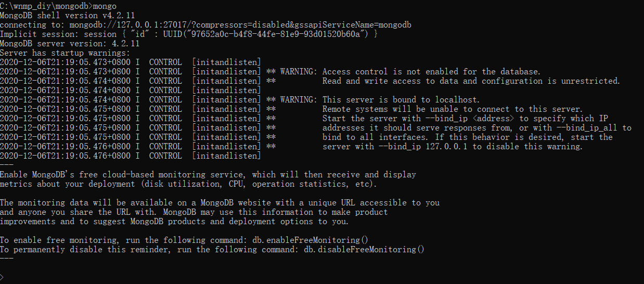Click the 'Server has startup warnings' line

(65, 53)
